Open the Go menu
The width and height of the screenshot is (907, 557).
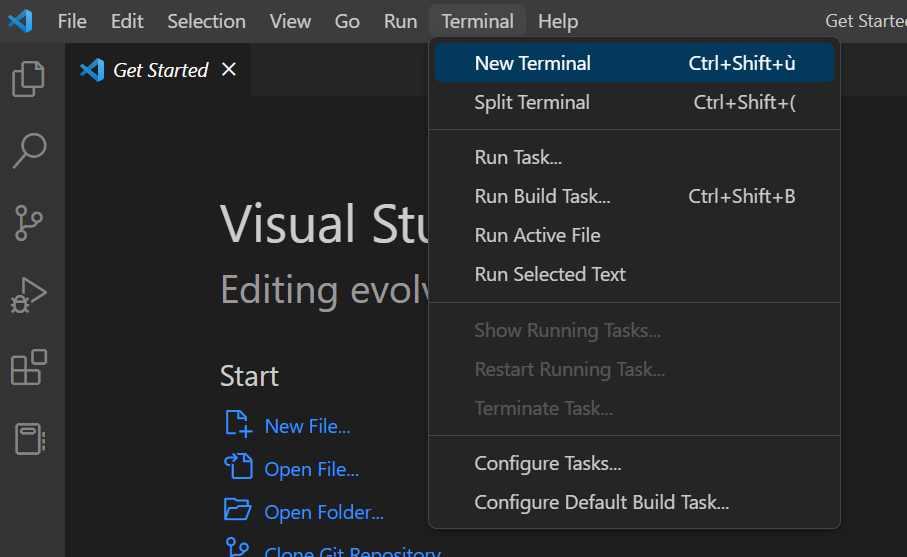347,21
